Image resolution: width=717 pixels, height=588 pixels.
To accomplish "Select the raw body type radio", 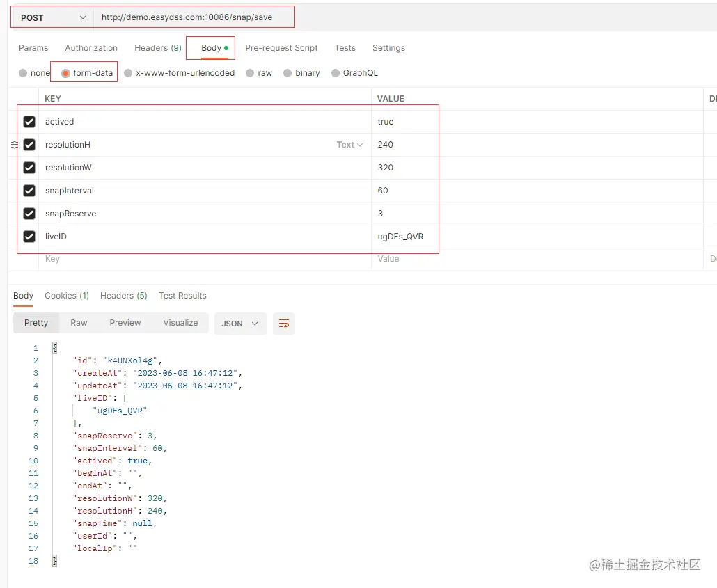I will tap(250, 73).
